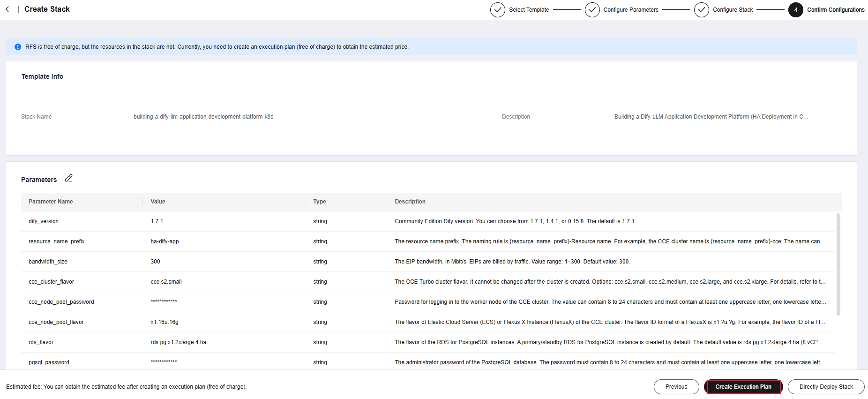Click the Estimated fee message
The image size is (868, 399).
[126, 387]
